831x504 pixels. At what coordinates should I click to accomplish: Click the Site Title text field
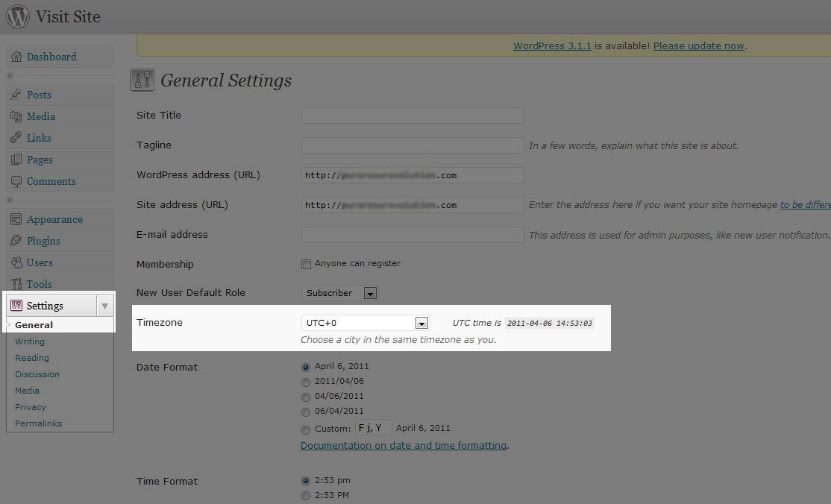click(x=413, y=116)
